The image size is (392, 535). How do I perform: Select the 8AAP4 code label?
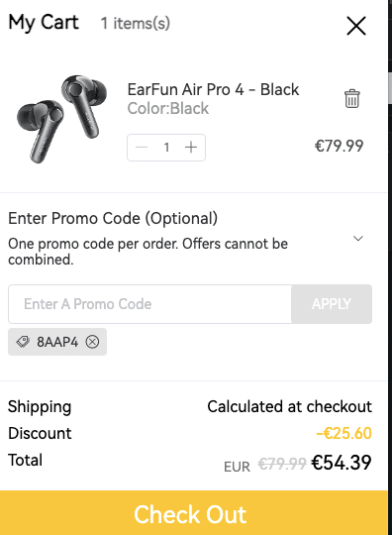click(57, 342)
